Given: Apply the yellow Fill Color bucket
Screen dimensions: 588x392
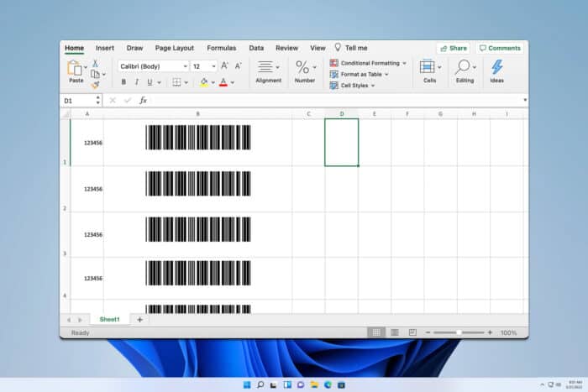Looking at the screenshot, I should (203, 82).
